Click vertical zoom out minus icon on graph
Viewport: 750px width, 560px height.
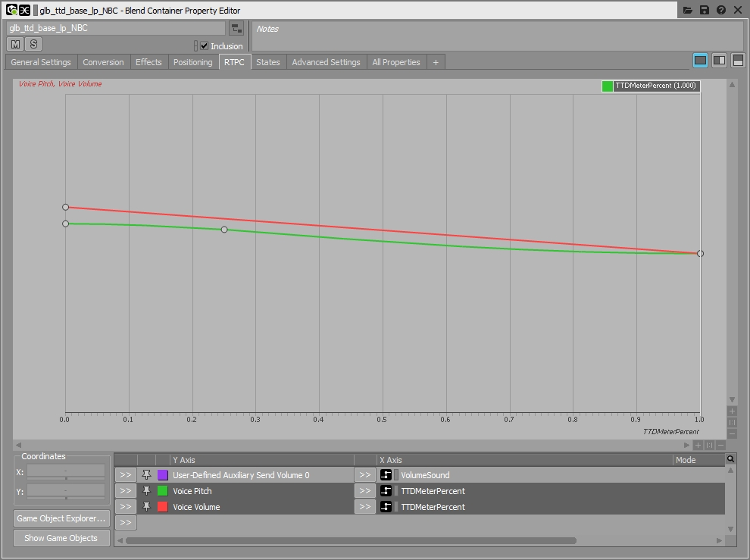click(733, 434)
